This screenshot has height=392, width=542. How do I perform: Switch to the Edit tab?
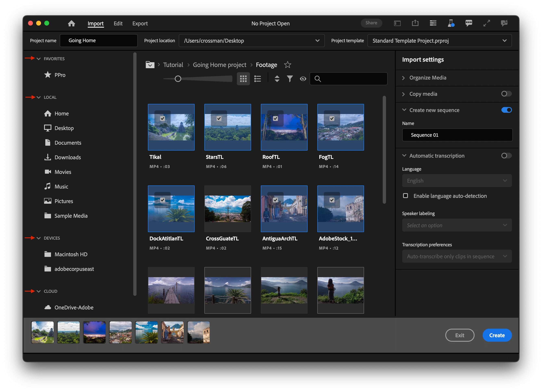pos(118,23)
